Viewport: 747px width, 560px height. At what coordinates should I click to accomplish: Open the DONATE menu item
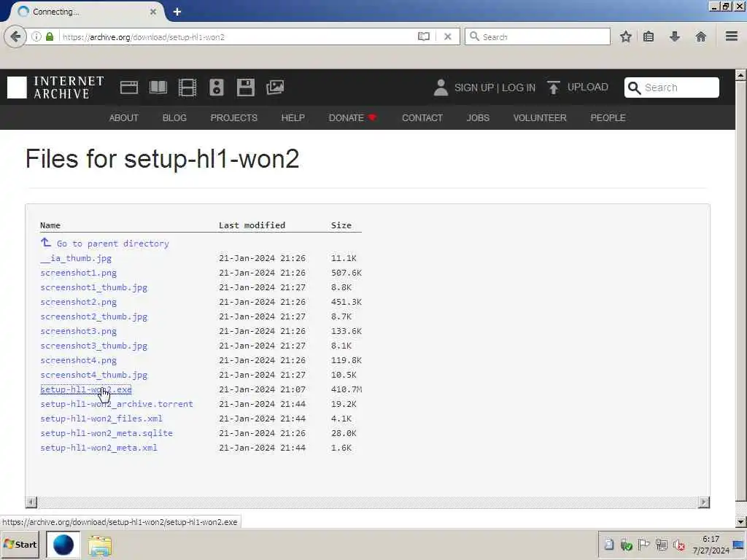352,117
